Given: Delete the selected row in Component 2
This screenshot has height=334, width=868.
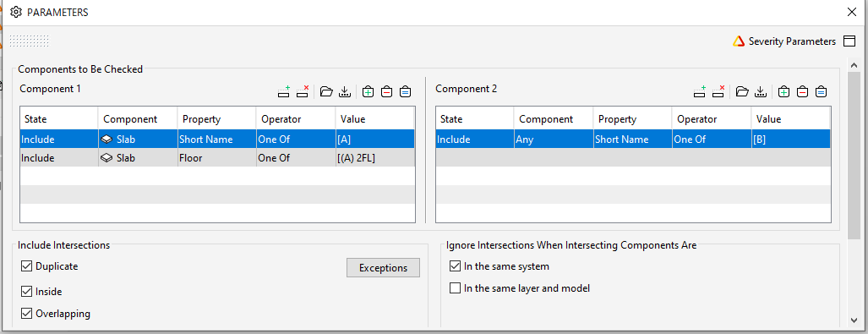Looking at the screenshot, I should tap(718, 91).
